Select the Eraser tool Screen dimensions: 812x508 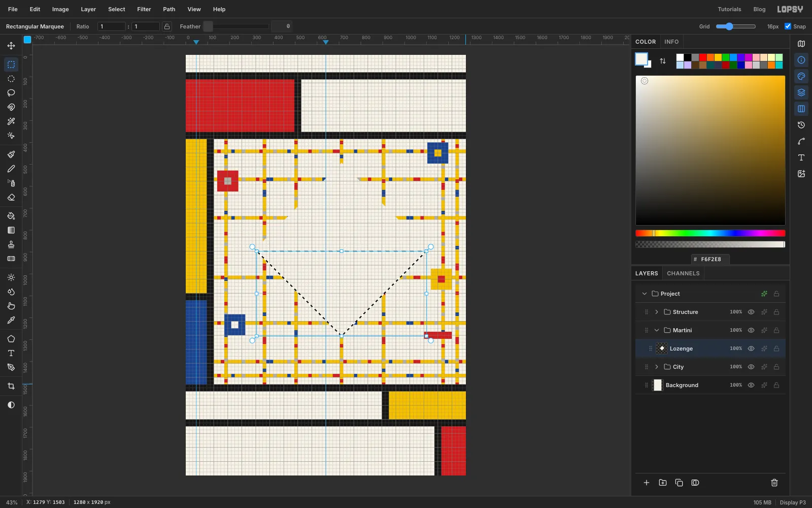pos(11,197)
